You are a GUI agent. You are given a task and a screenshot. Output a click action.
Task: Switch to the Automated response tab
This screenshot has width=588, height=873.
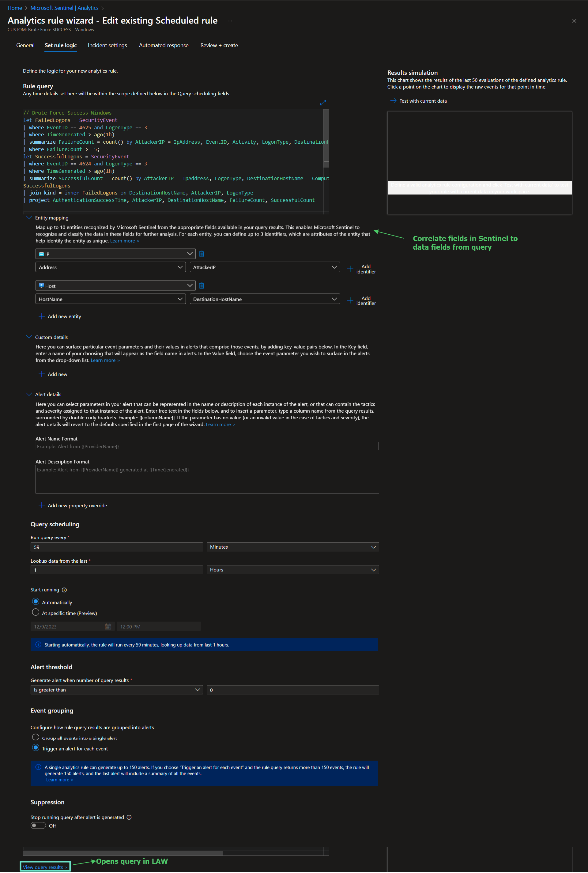click(164, 45)
